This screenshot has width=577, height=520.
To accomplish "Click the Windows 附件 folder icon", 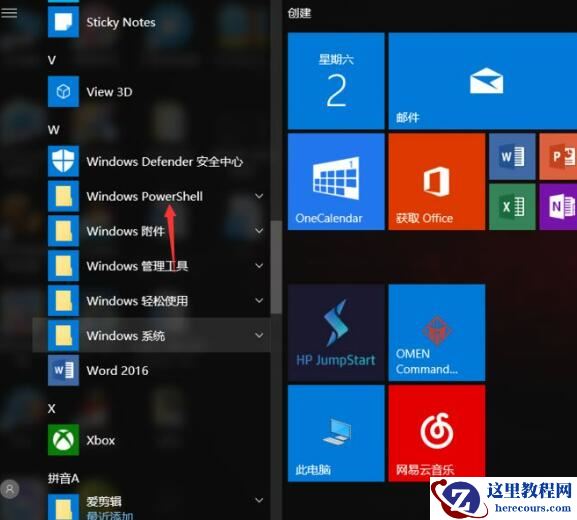I will click(x=63, y=231).
